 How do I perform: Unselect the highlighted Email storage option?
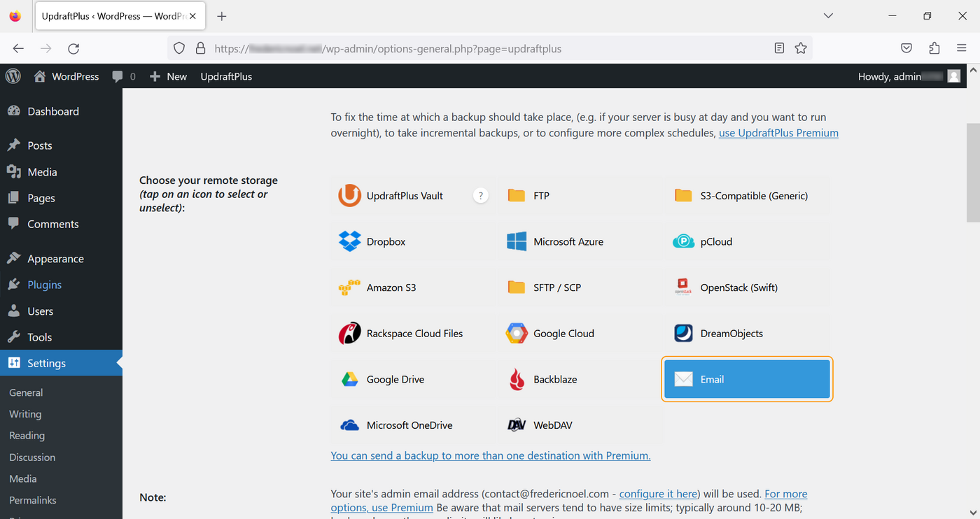[746, 380]
